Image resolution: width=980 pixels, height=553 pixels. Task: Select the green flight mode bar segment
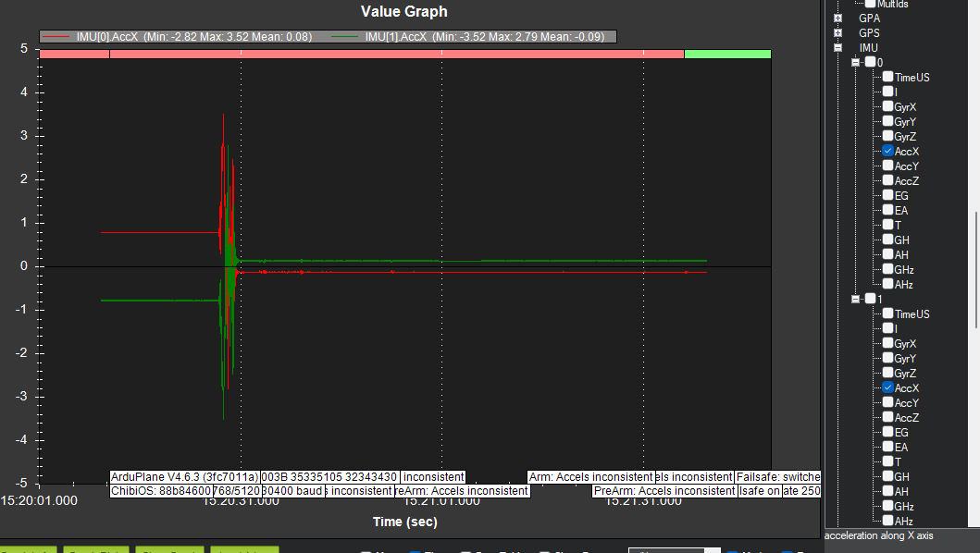(727, 55)
